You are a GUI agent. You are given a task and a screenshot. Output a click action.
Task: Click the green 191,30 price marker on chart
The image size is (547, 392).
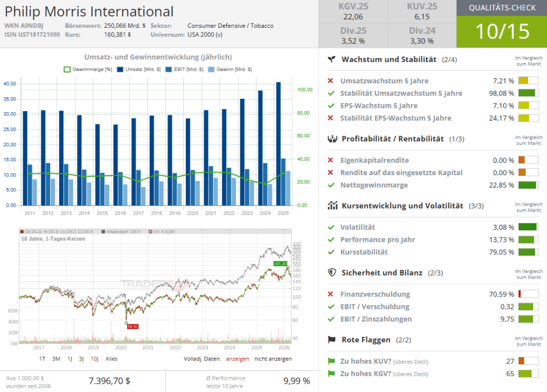(x=280, y=264)
